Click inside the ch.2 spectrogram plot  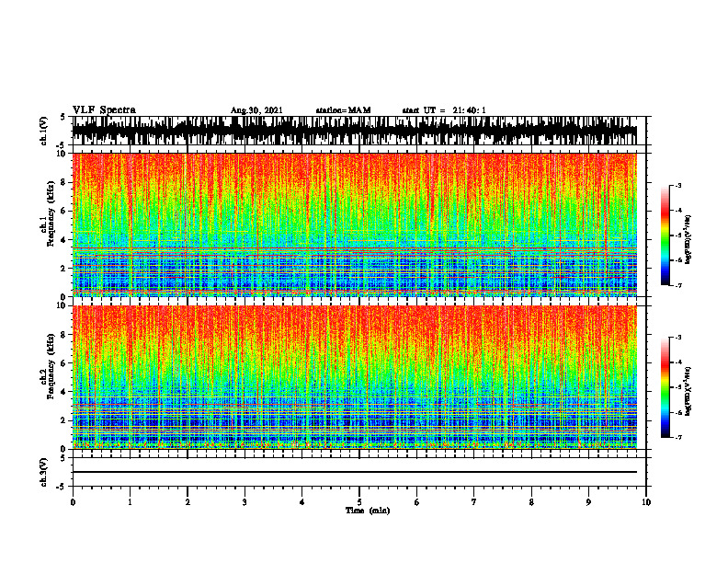click(x=355, y=377)
